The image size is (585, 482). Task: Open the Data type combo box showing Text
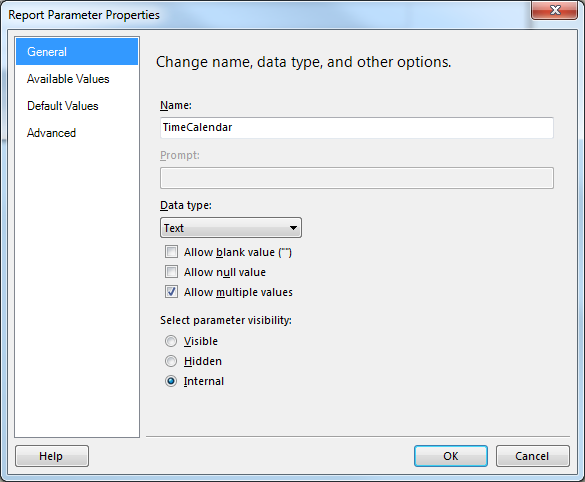coord(231,228)
